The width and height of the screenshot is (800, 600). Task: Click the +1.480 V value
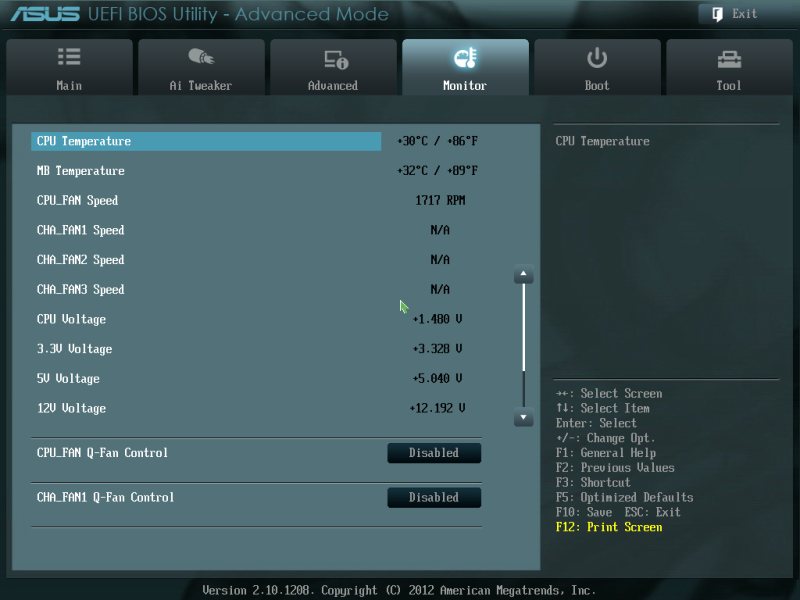(437, 319)
